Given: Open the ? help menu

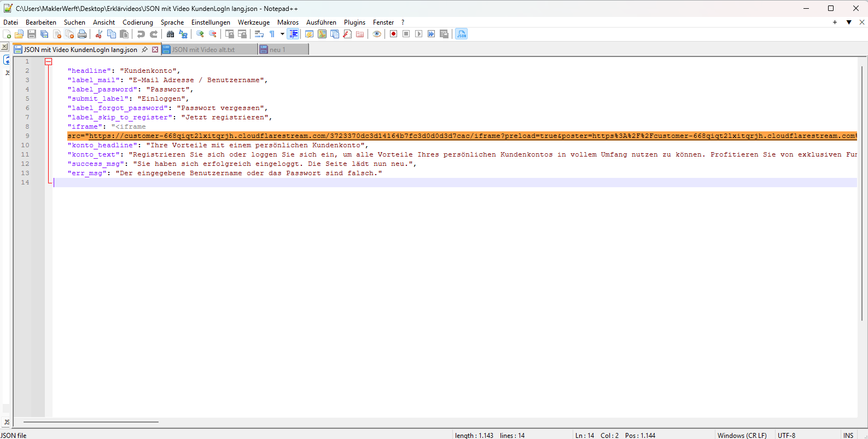Looking at the screenshot, I should pos(403,22).
